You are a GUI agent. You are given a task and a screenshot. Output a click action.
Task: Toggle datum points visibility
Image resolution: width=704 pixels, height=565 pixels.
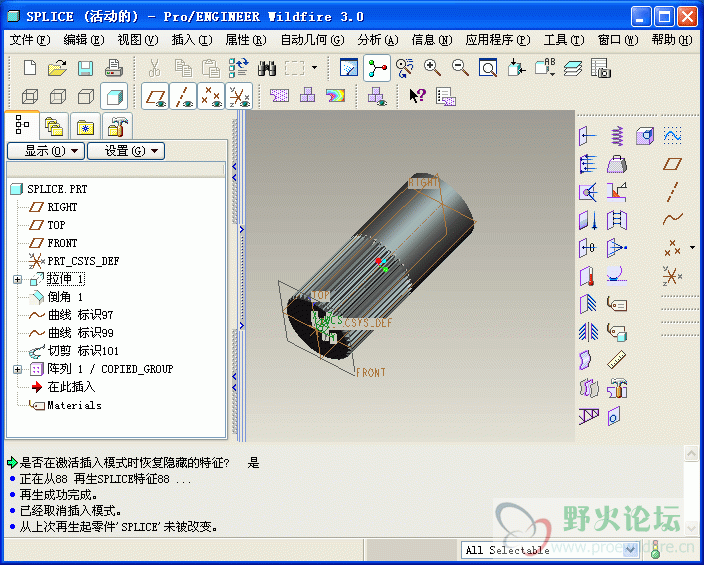(x=211, y=96)
